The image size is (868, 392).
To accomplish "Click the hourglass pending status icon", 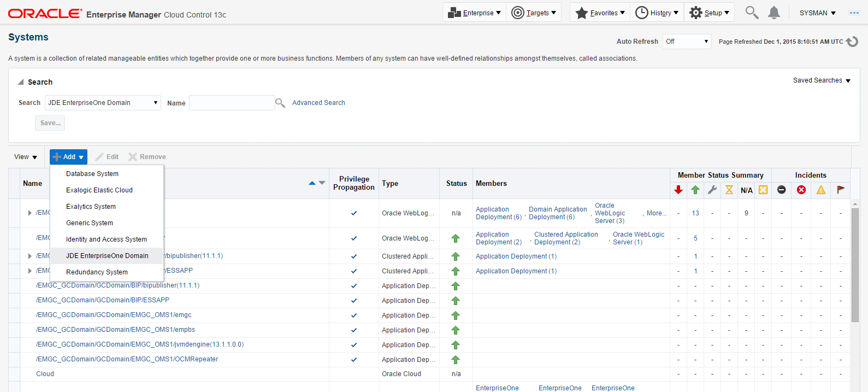I will [729, 190].
